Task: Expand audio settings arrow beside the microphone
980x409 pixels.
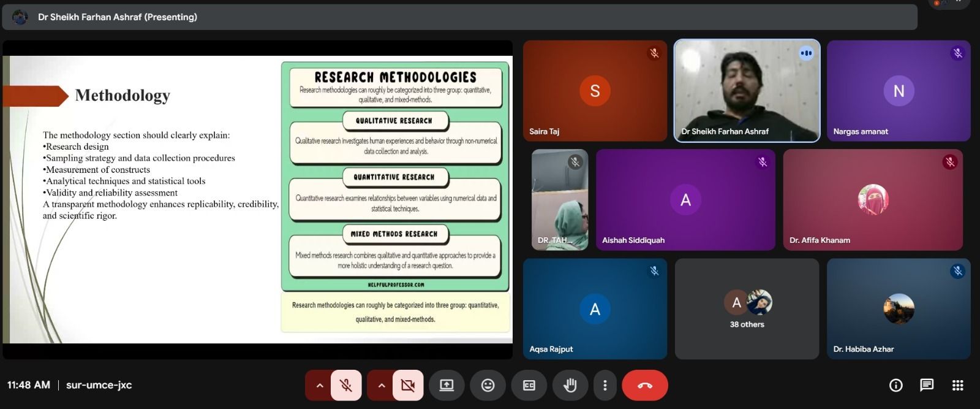Action: [x=319, y=385]
